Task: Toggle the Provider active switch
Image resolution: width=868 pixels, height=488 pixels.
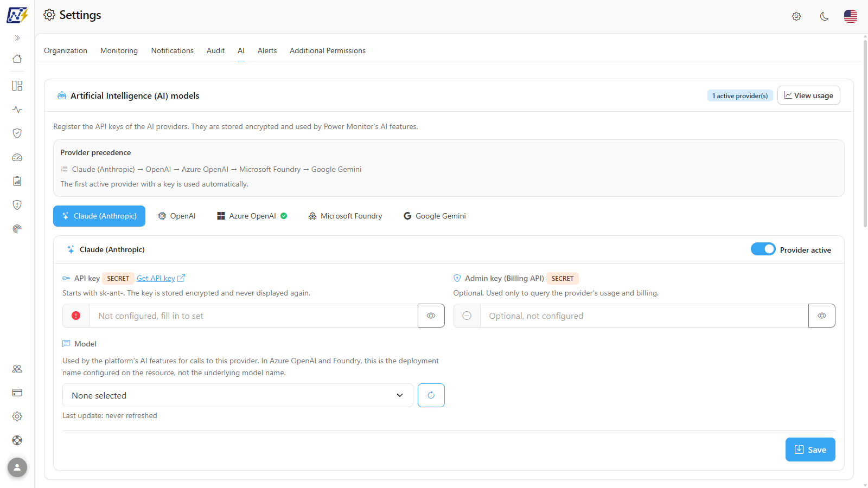Action: tap(763, 249)
